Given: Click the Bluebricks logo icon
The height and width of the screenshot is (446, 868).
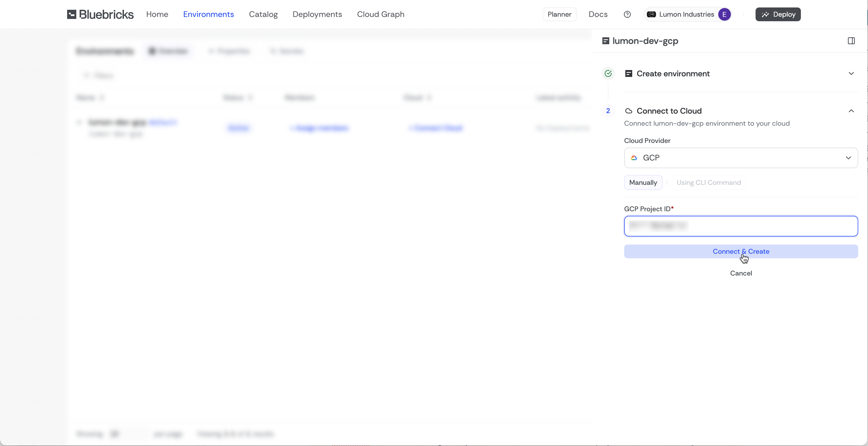Looking at the screenshot, I should coord(71,15).
